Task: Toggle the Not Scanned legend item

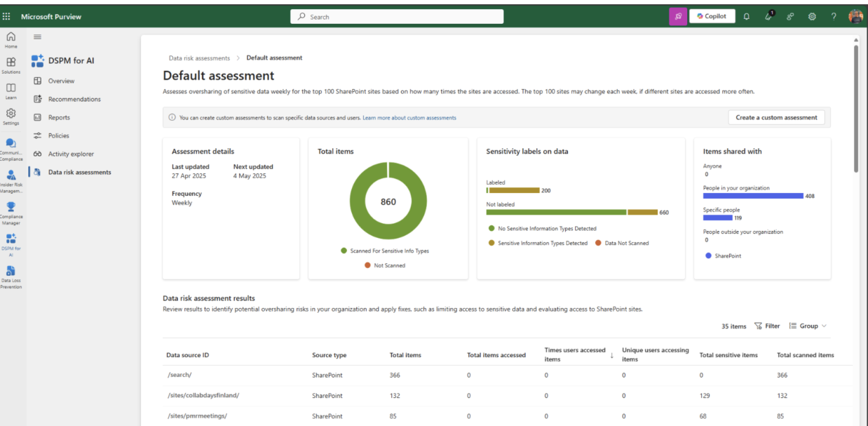Action: pyautogui.click(x=385, y=265)
